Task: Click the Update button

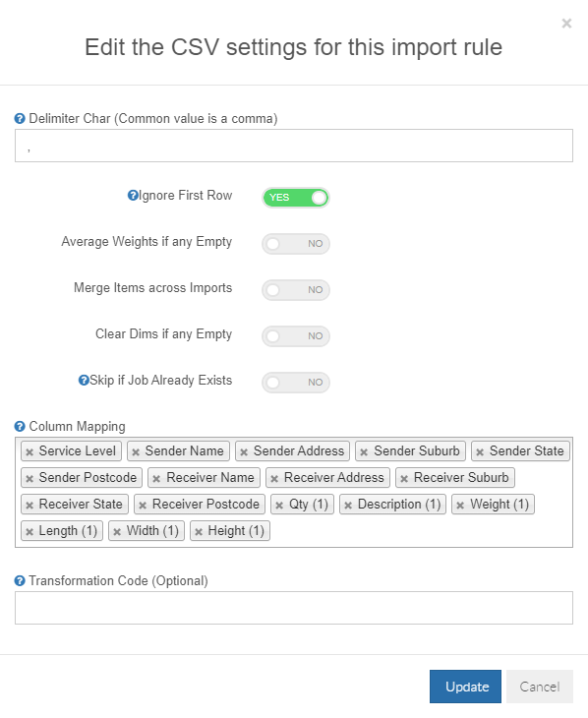Action: tap(465, 687)
